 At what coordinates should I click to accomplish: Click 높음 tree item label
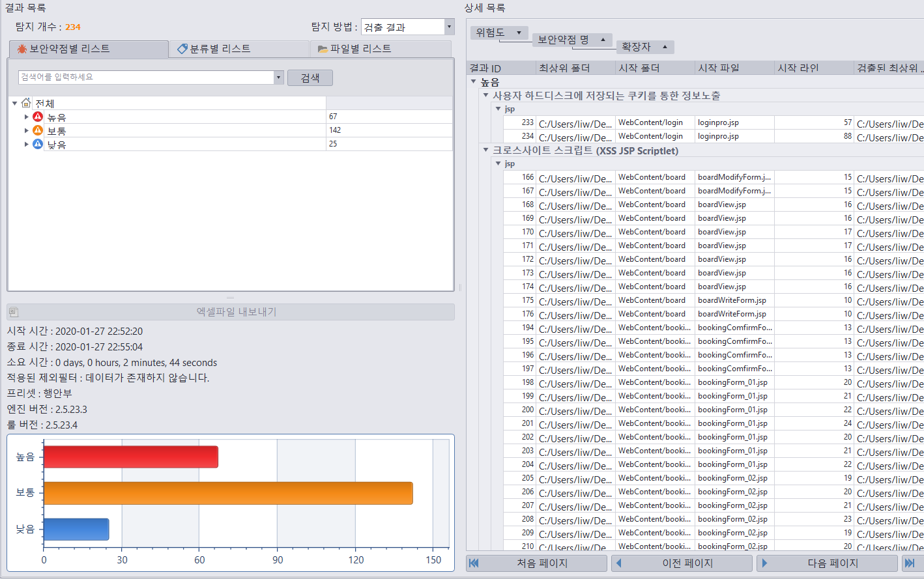pos(57,117)
